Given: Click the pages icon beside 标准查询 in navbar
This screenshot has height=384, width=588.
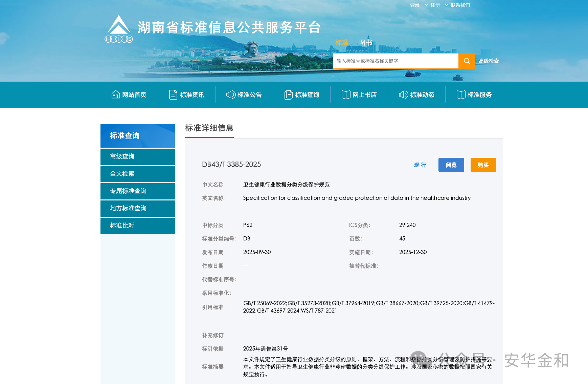Looking at the screenshot, I should pyautogui.click(x=288, y=95).
